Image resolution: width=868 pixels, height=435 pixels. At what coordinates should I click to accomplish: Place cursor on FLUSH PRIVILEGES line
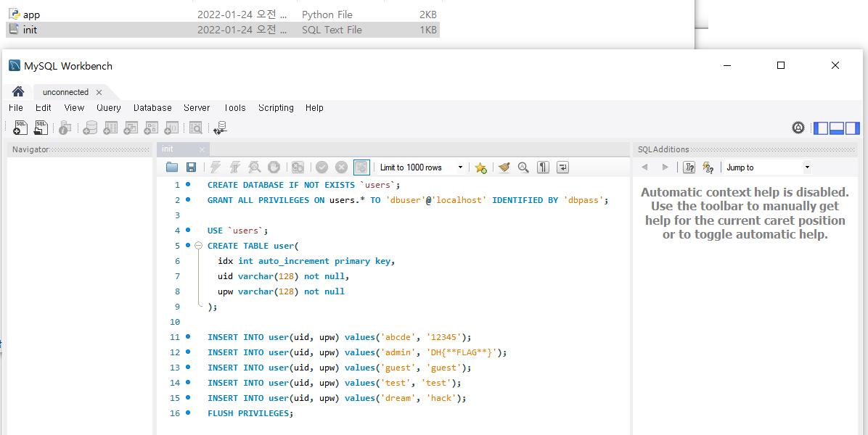[x=250, y=413]
